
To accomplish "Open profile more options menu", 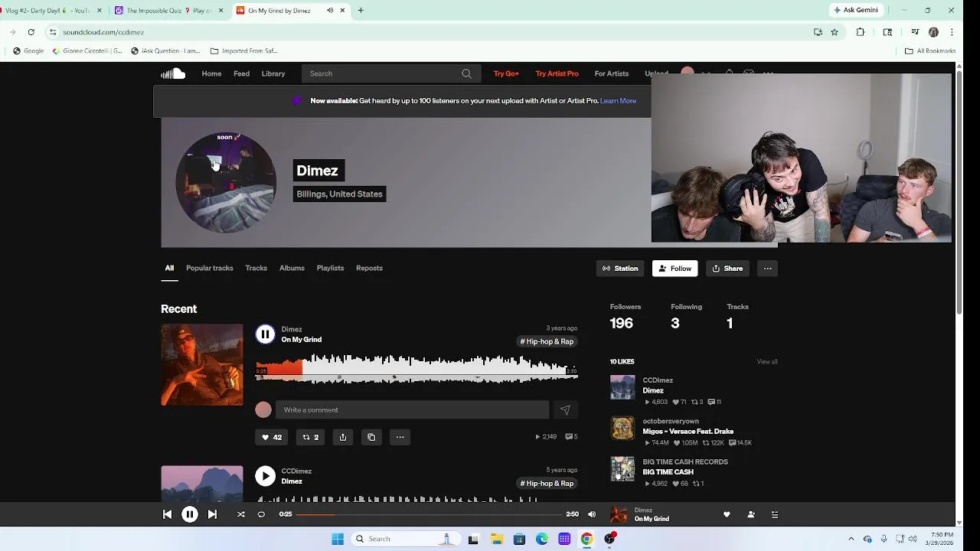I will click(767, 269).
